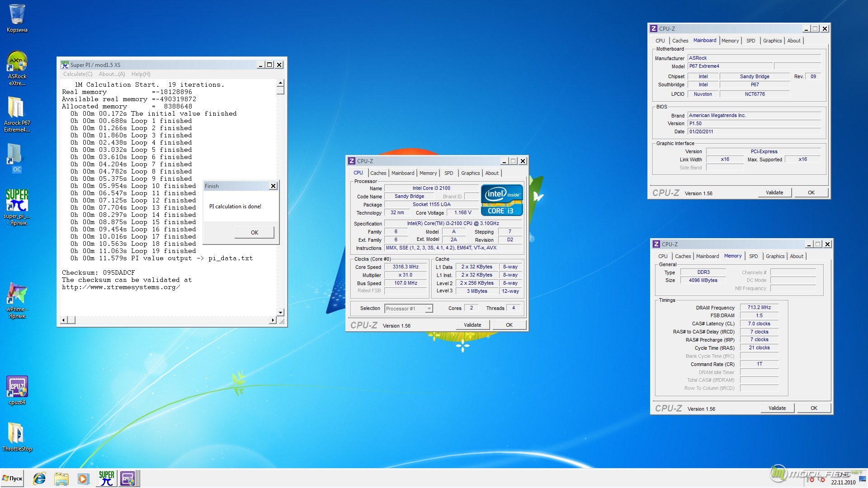Click Super PI vertical scrollbar down arrow
This screenshot has width=868, height=488.
(x=280, y=312)
